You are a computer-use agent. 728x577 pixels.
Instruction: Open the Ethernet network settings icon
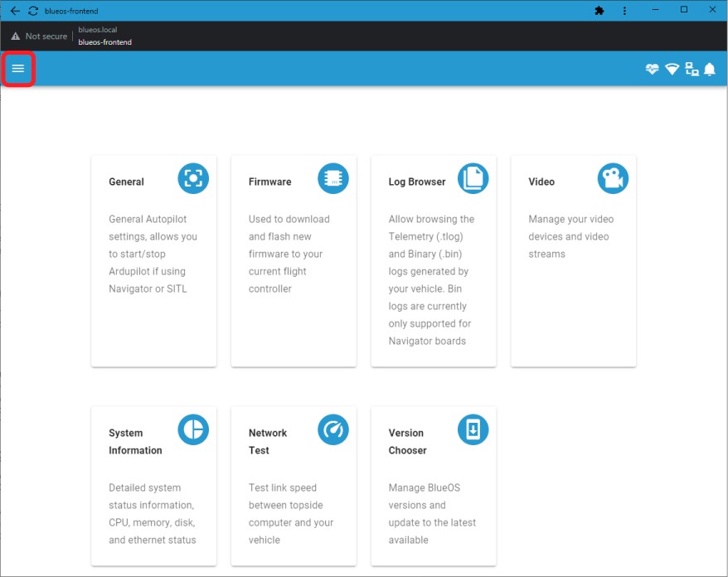coord(692,70)
